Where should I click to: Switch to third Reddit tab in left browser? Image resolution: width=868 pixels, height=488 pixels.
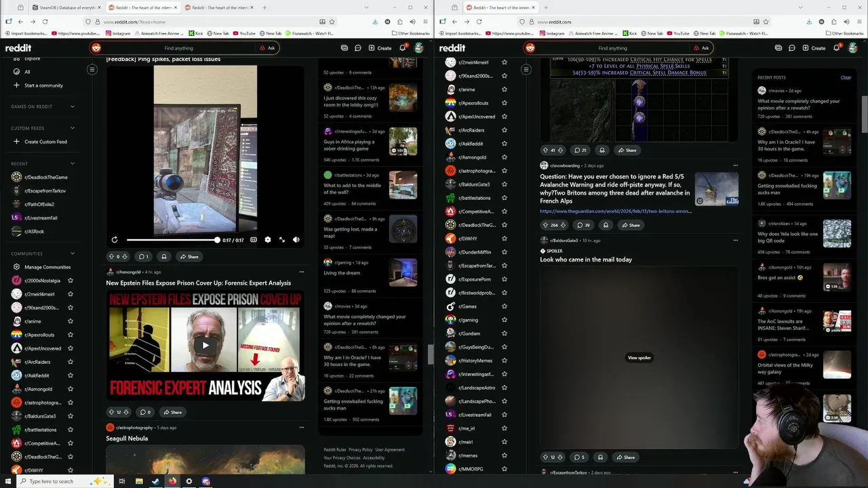(218, 7)
